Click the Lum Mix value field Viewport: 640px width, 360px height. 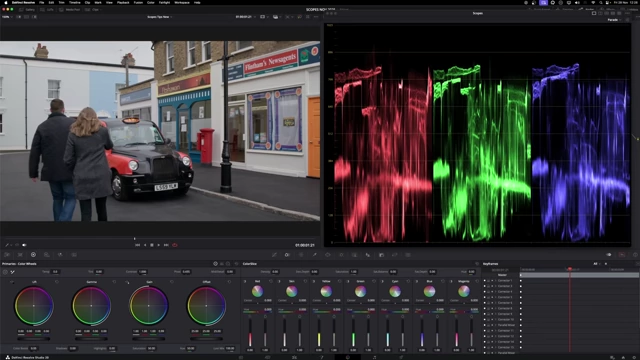pyautogui.click(x=230, y=348)
